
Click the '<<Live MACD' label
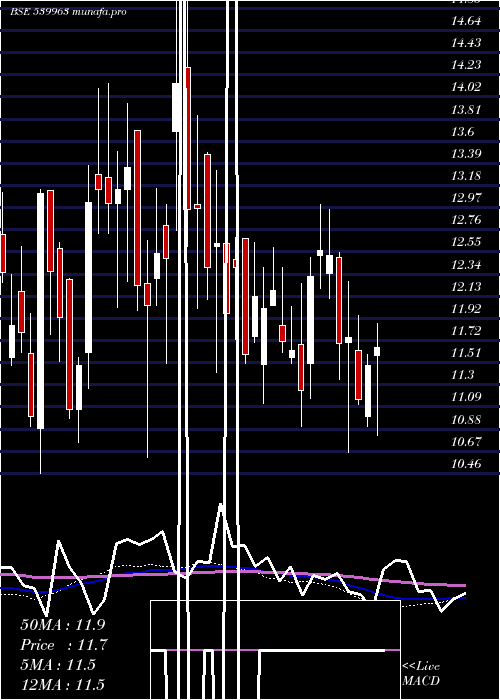[x=421, y=673]
